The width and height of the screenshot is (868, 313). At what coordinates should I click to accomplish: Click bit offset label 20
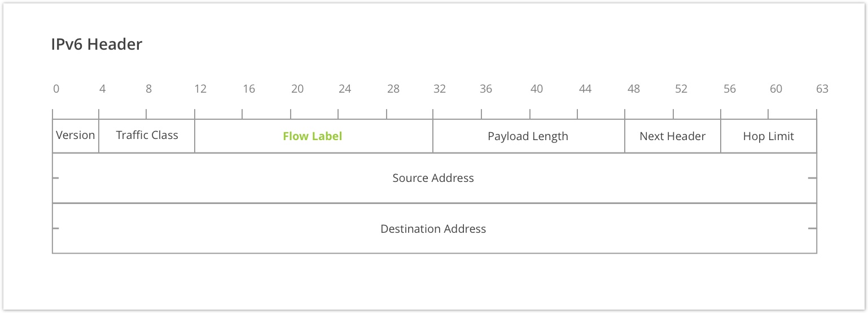click(297, 89)
